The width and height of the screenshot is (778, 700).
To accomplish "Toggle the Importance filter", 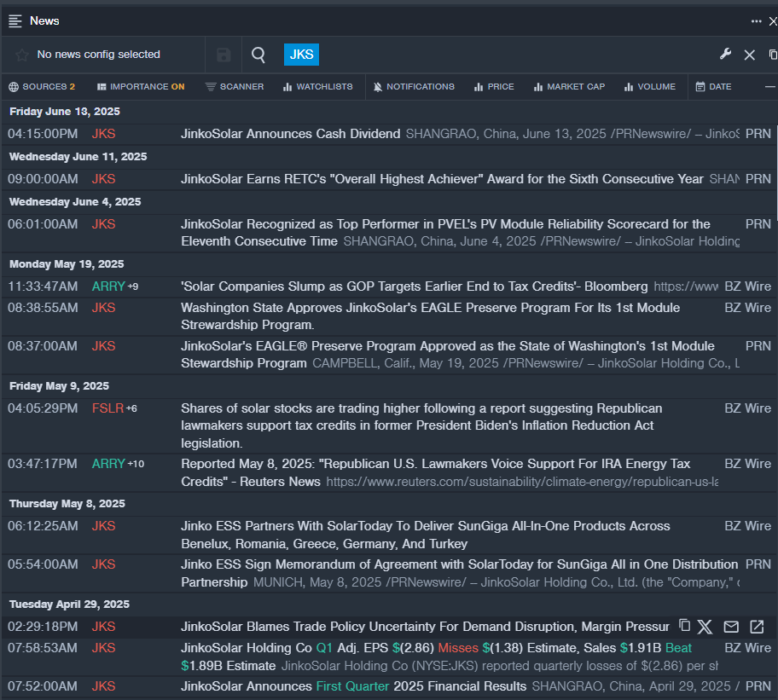I will pos(141,87).
